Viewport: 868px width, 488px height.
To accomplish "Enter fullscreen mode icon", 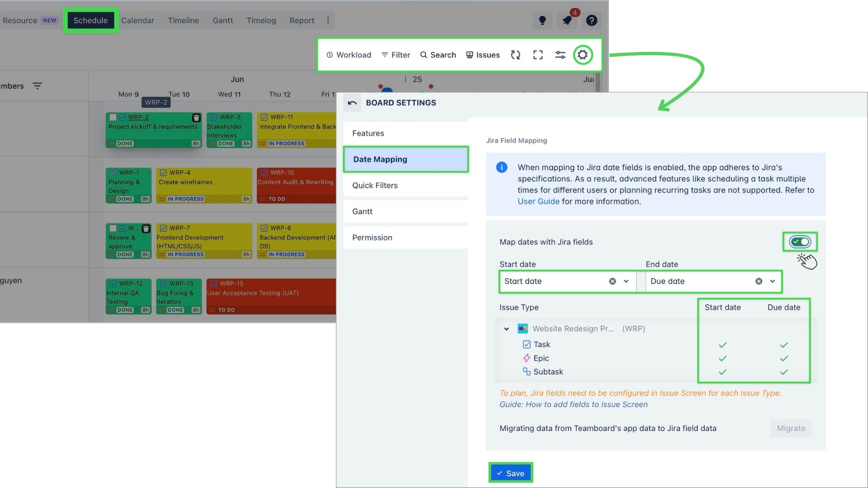I will coord(538,55).
